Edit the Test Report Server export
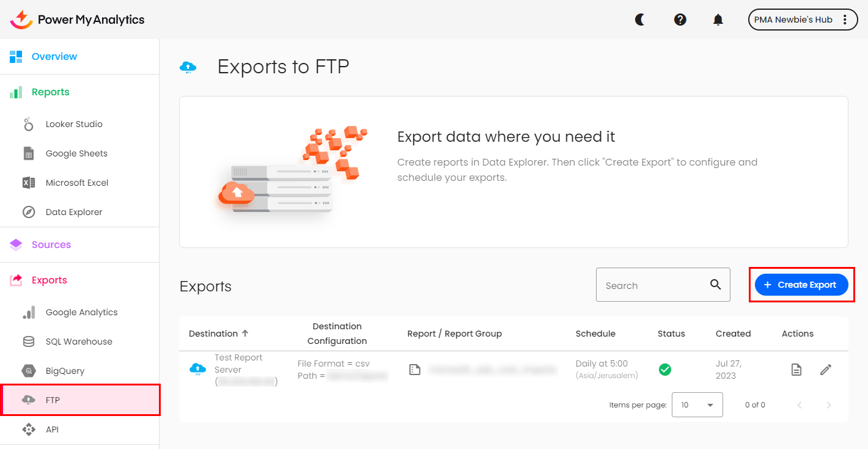The image size is (868, 449). tap(826, 370)
